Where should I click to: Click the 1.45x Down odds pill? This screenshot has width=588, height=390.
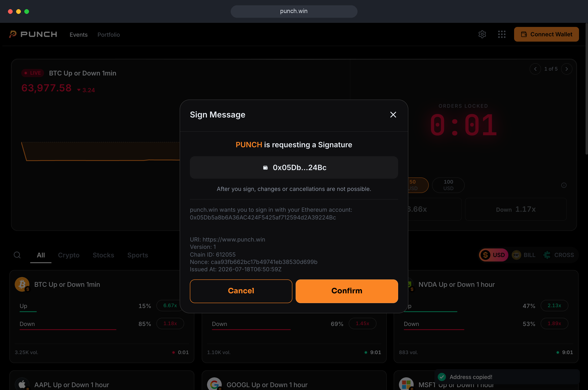coord(362,323)
